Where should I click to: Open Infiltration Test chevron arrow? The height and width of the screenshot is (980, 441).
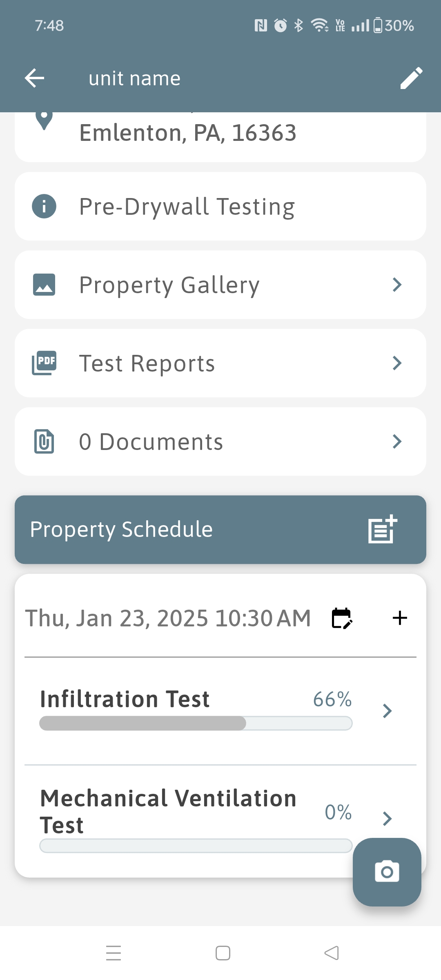coord(387,711)
